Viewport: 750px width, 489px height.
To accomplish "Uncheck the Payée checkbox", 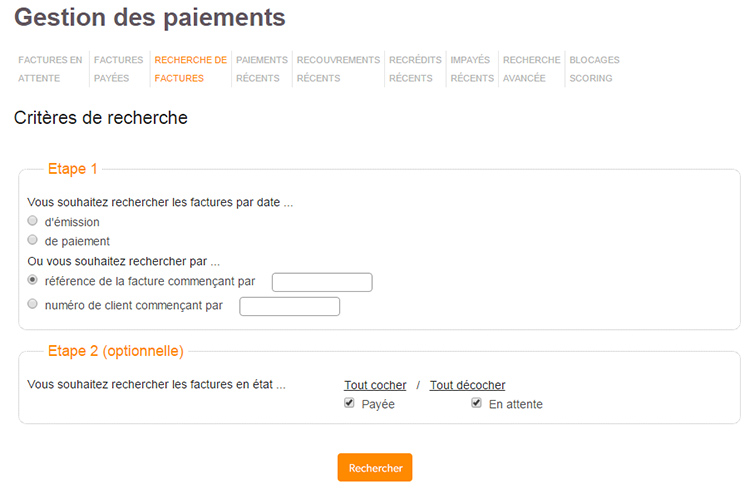I will click(349, 403).
